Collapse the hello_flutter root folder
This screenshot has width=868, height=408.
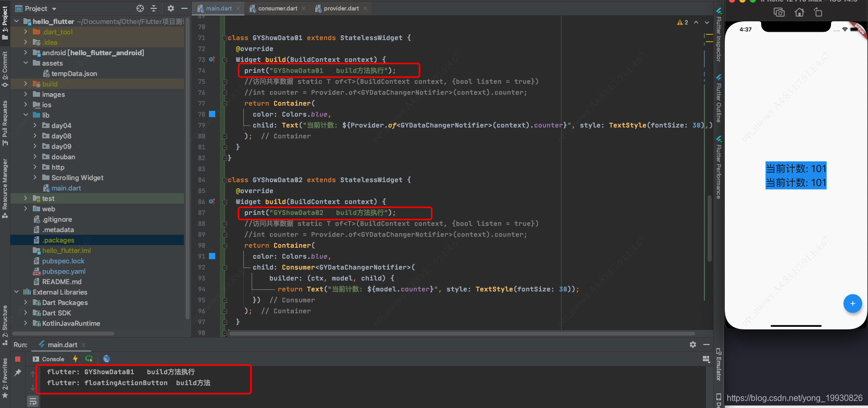pos(17,21)
